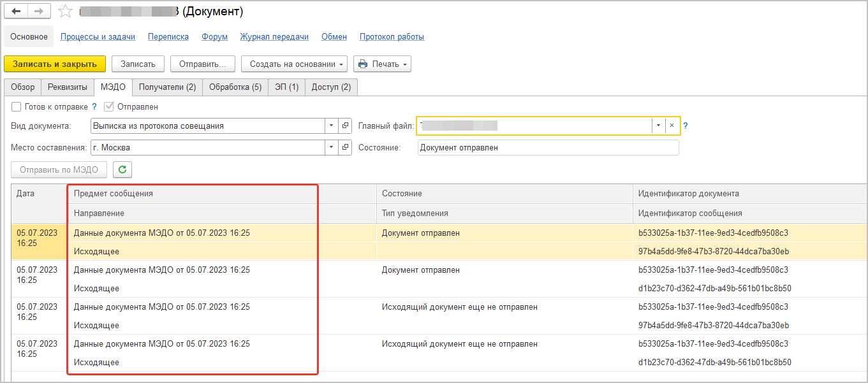Add document to favorites with star
Viewport: 868px width, 383px height.
[x=65, y=12]
